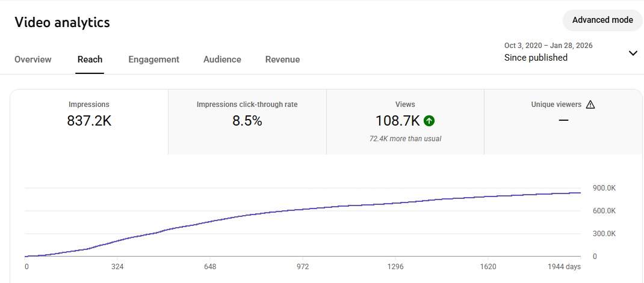Switch to the Overview tab
The height and width of the screenshot is (283, 644).
click(x=33, y=59)
